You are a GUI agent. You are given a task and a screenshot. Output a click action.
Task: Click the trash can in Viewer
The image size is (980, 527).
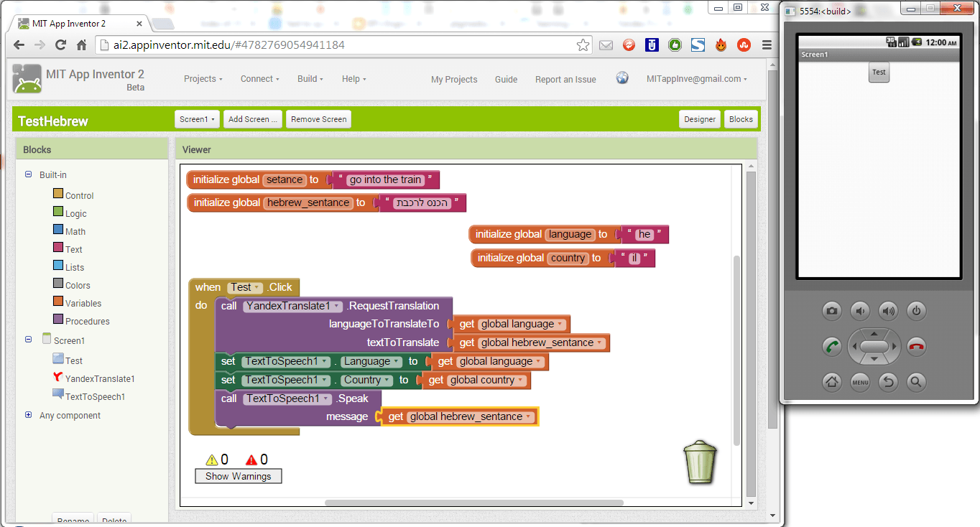(700, 462)
